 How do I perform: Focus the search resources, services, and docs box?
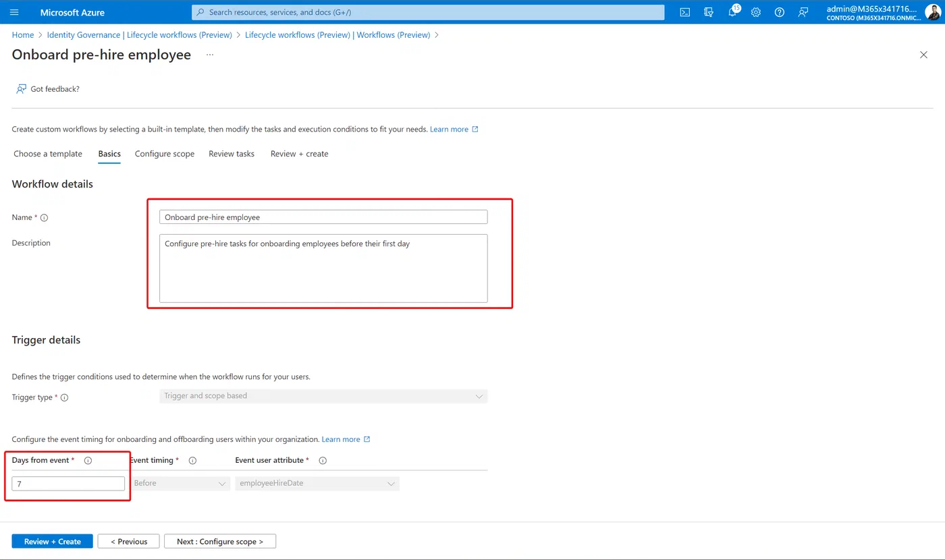coord(428,12)
